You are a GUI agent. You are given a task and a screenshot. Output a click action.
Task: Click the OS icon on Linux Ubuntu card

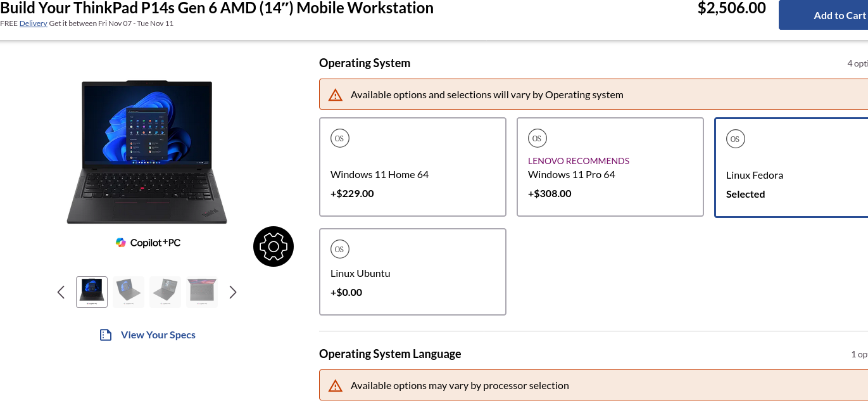pyautogui.click(x=340, y=249)
